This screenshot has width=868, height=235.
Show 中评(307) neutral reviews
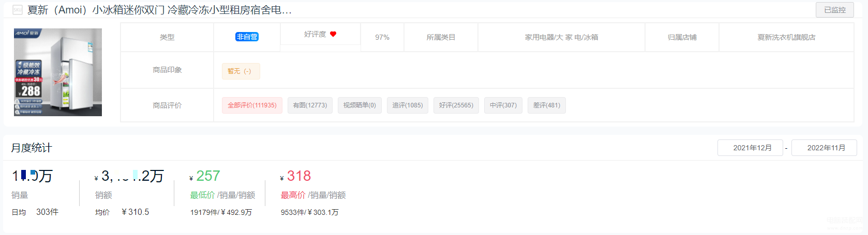pos(503,105)
